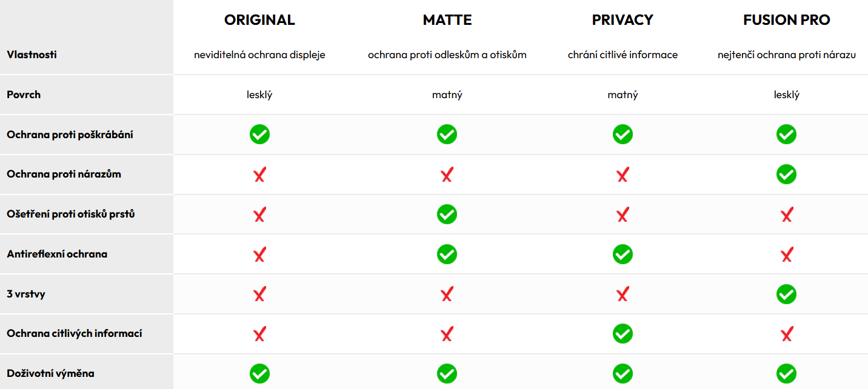The image size is (868, 389).
Task: Click the text 'nejtenčí ochrana proti nárazu'
Action: pyautogui.click(x=787, y=55)
